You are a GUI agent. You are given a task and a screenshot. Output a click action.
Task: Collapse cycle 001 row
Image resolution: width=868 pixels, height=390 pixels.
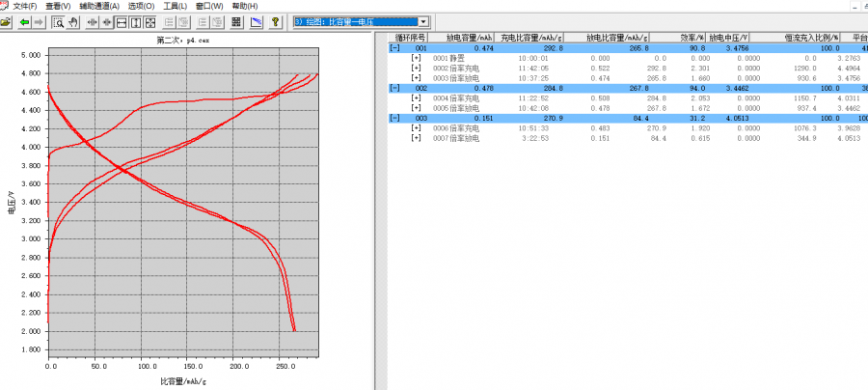[x=393, y=47]
